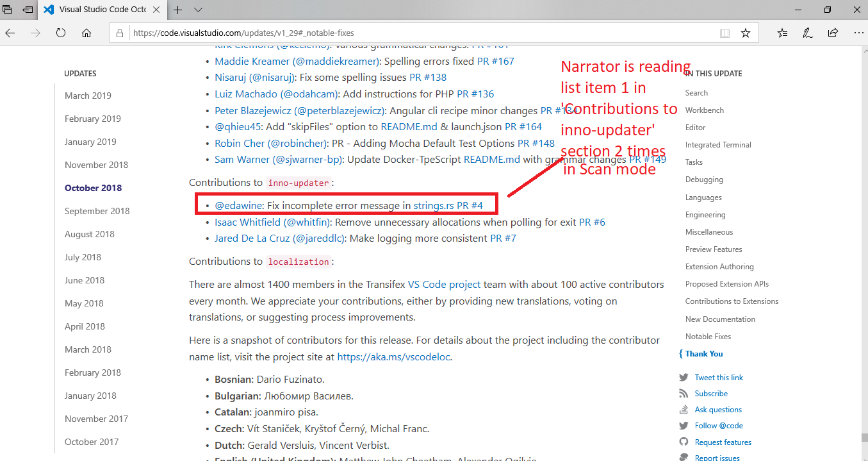The height and width of the screenshot is (461, 868).
Task: Open reading view from the address bar
Action: pos(725,32)
